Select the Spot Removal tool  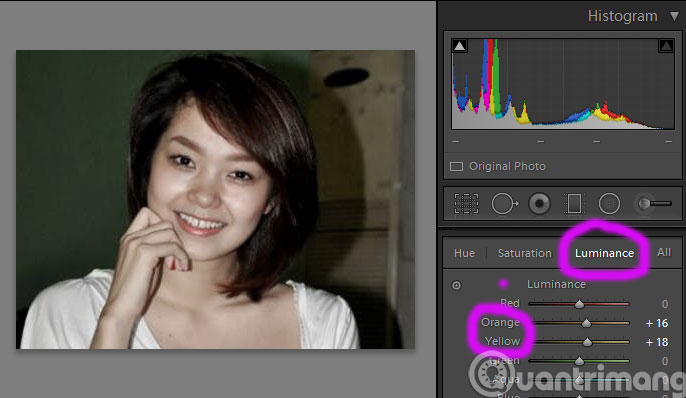tap(504, 204)
